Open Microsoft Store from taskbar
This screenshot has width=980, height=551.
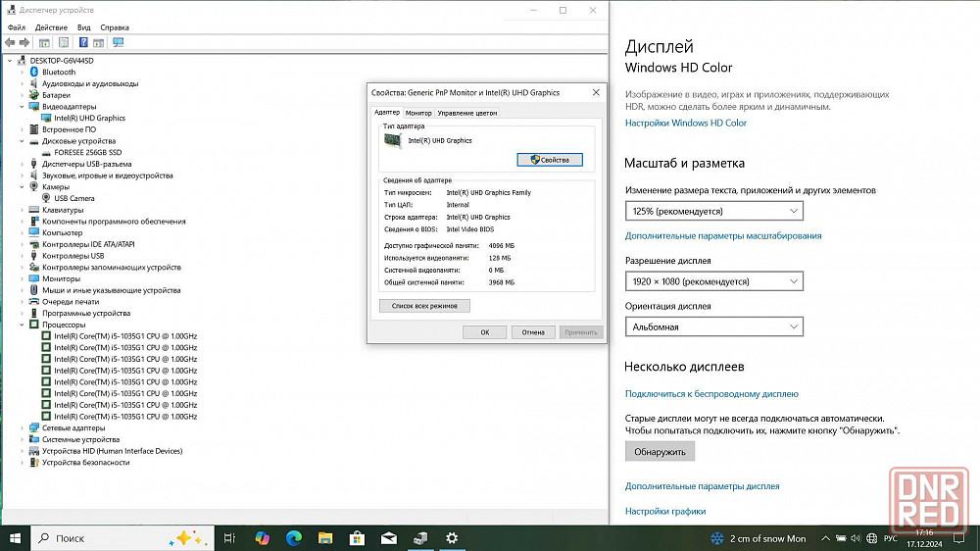(x=357, y=538)
